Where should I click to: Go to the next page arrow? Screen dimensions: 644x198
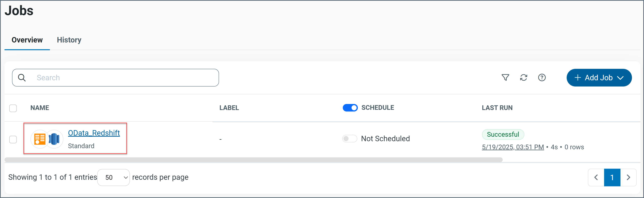(628, 178)
